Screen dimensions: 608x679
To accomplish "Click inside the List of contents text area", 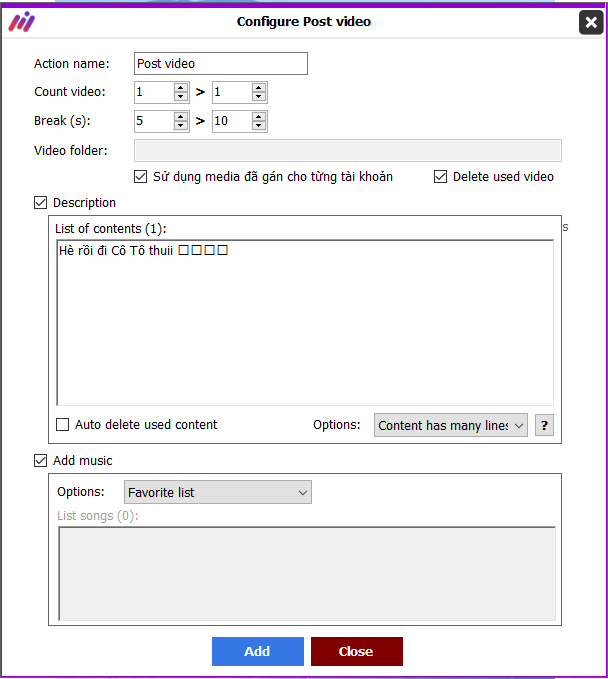I will tap(305, 323).
